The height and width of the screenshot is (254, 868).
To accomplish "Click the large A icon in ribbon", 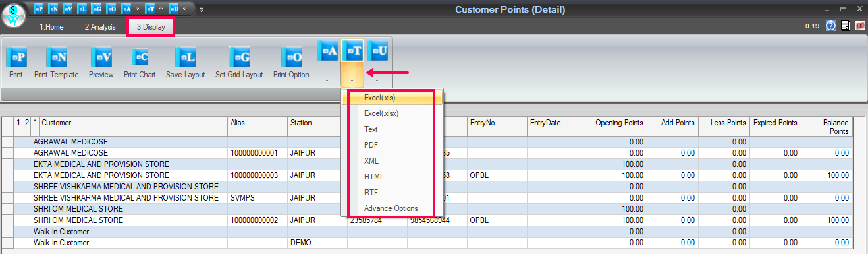I will pyautogui.click(x=327, y=51).
